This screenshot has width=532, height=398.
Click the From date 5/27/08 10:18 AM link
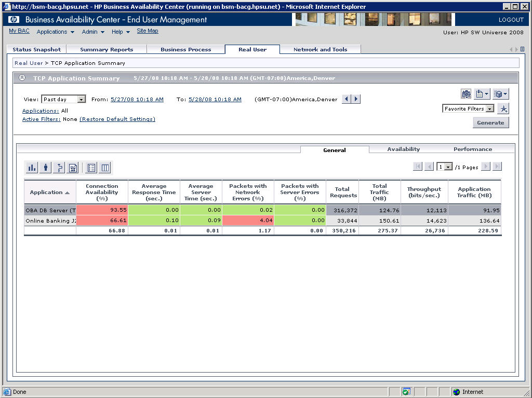(137, 99)
